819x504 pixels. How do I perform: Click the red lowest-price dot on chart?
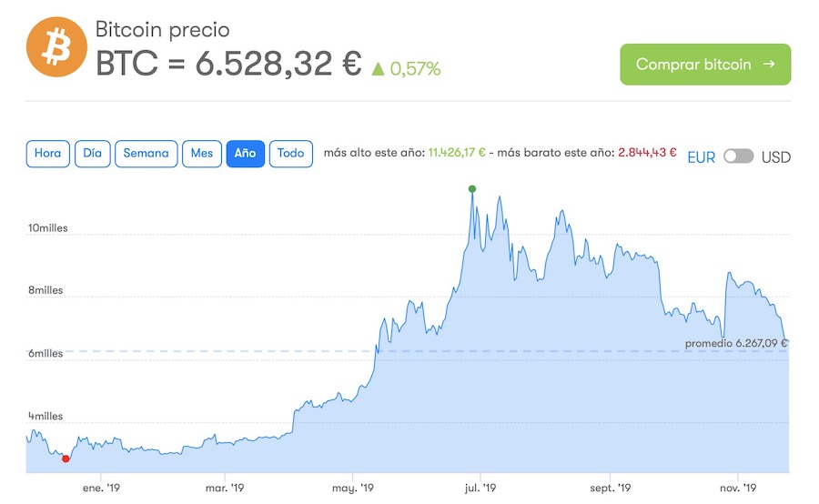[66, 459]
